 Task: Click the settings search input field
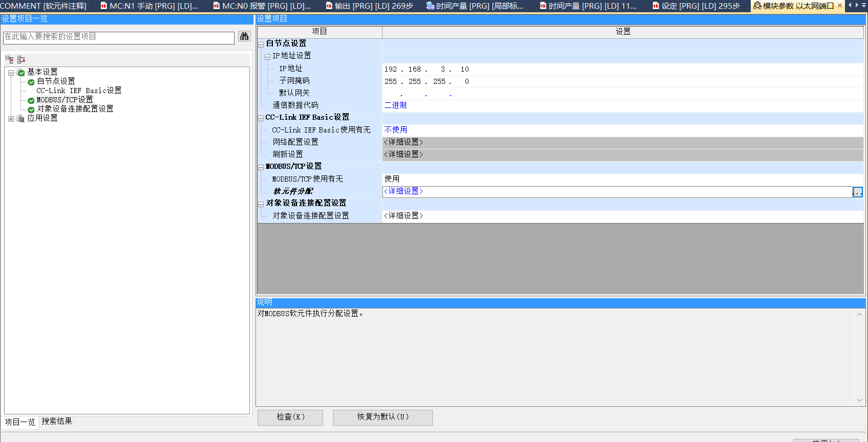pyautogui.click(x=119, y=37)
